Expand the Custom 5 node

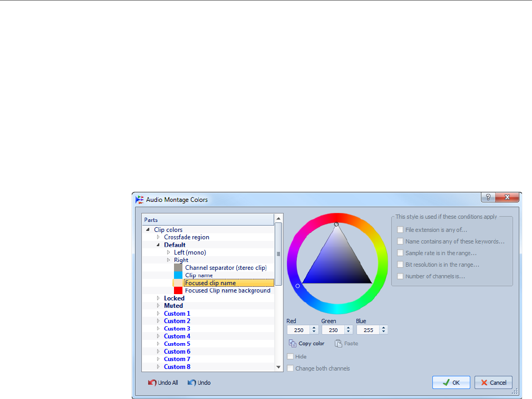click(158, 344)
